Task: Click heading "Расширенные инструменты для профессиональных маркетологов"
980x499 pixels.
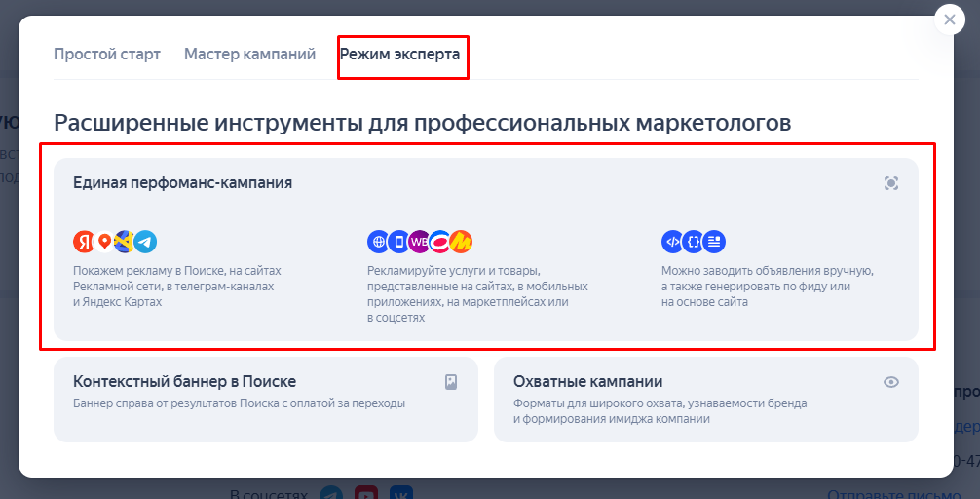Action: (x=423, y=123)
